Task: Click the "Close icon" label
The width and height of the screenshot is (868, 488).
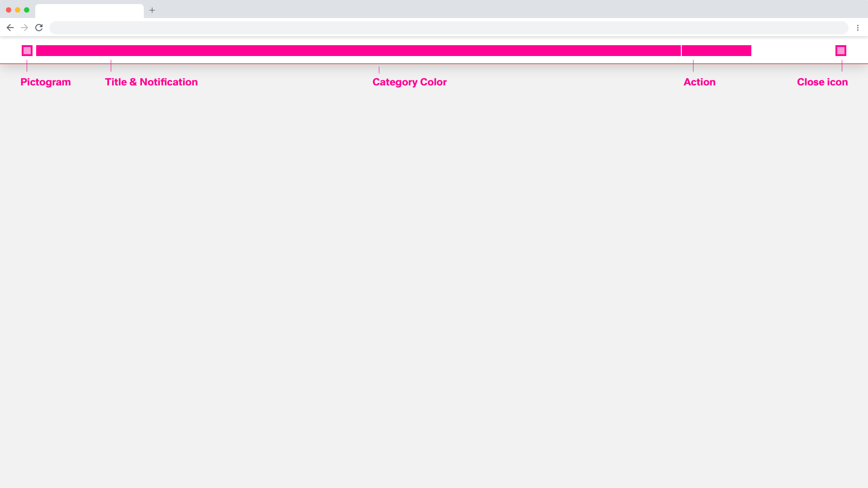Action: pos(822,82)
